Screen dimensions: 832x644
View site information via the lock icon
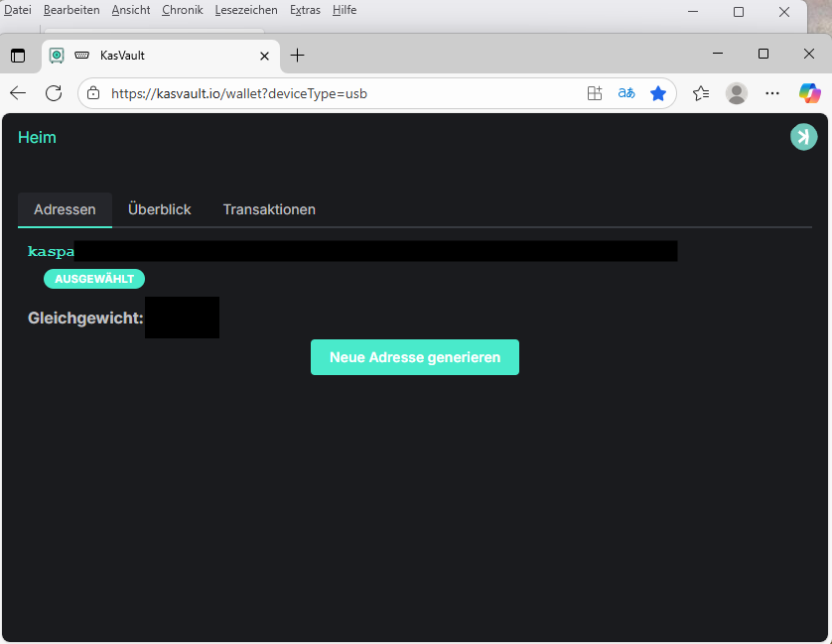[x=93, y=93]
